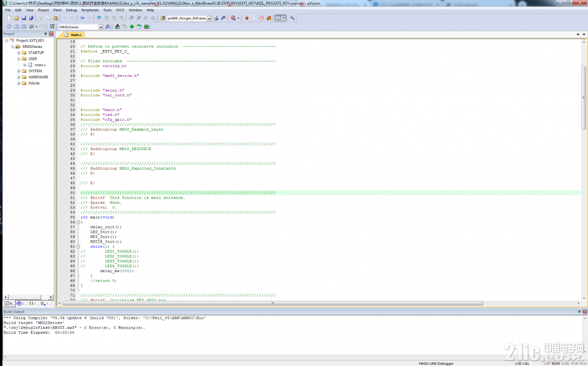Click the Rebuild all target files icon
Viewport: 588px width, 366px height.
23,27
